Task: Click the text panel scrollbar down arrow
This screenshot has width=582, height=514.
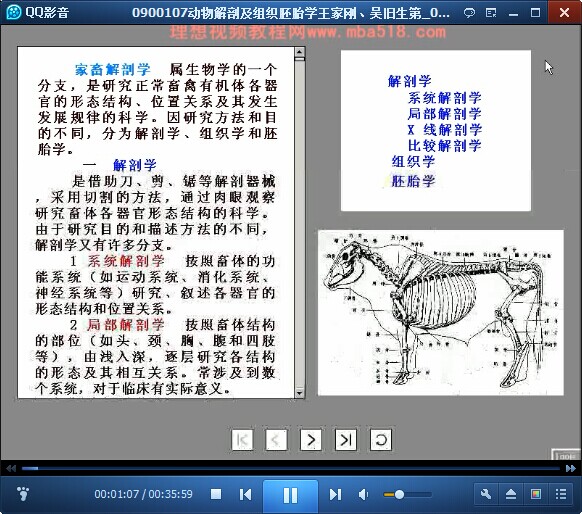Action: coord(300,393)
